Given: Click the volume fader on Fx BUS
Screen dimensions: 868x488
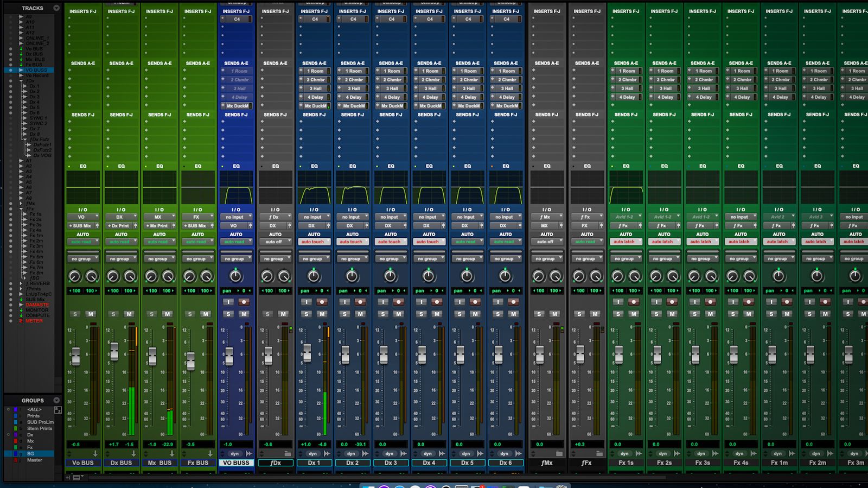Looking at the screenshot, I should 190,360.
